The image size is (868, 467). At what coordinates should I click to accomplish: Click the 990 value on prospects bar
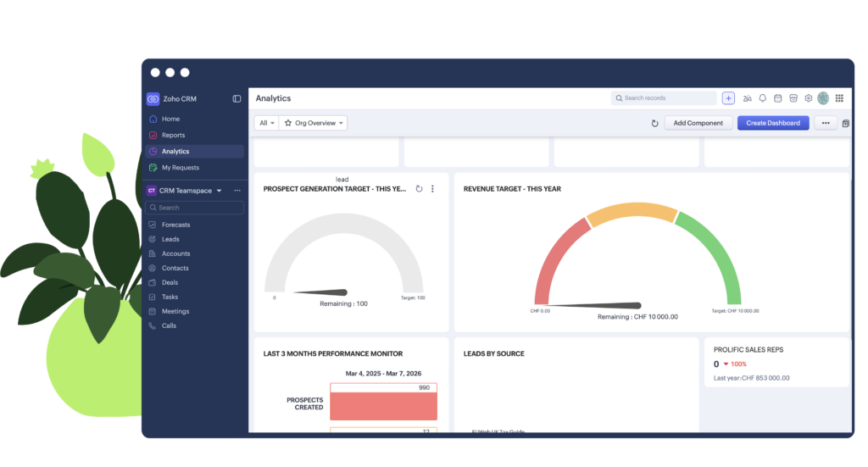(x=424, y=388)
